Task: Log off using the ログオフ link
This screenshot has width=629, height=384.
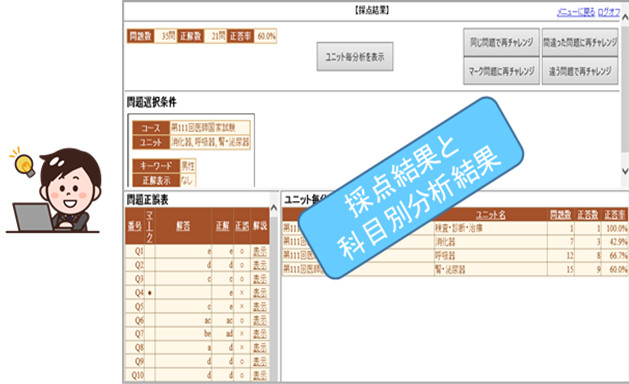Action: [x=609, y=12]
